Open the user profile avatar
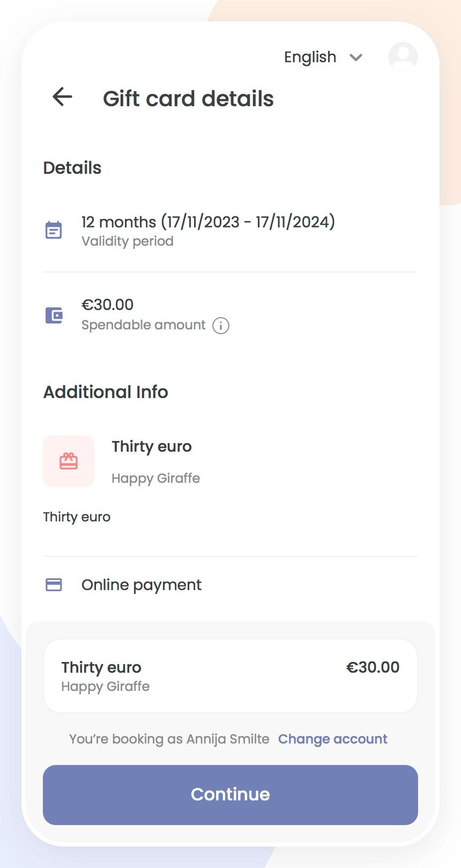 point(403,57)
